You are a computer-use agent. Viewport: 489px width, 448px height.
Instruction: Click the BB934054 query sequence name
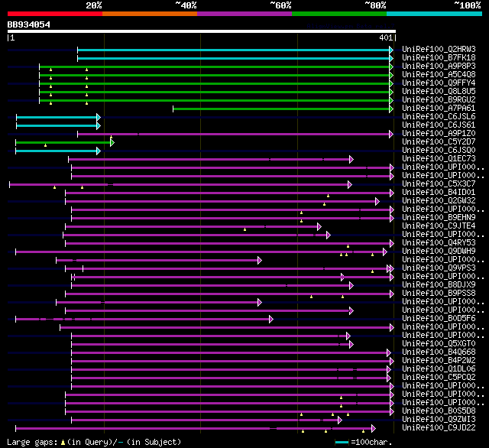pos(29,24)
